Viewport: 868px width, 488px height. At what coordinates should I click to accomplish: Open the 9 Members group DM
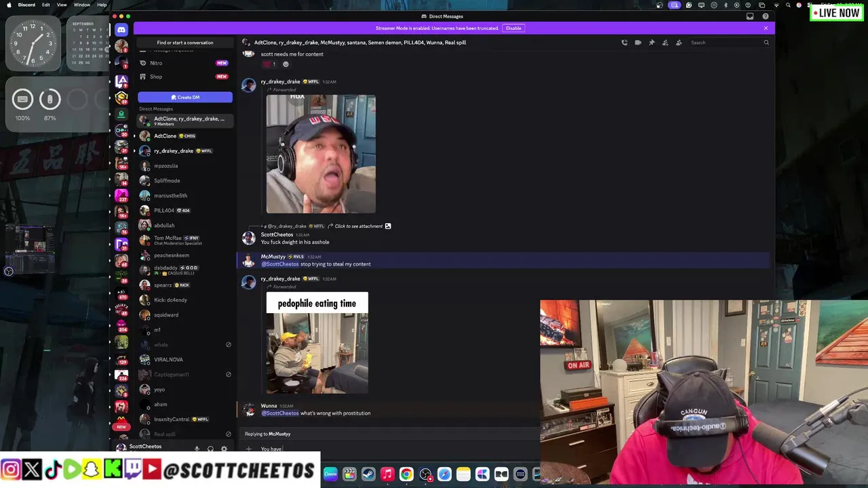(185, 121)
